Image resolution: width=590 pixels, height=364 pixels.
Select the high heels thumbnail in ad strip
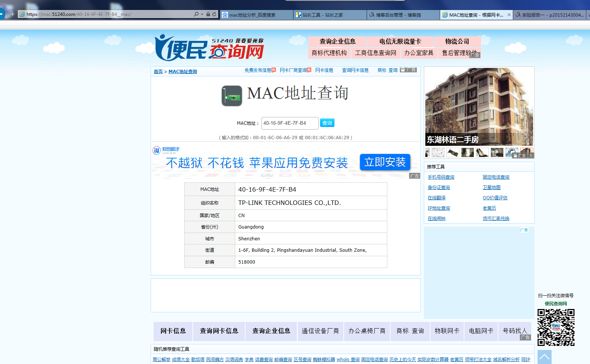pos(482,152)
